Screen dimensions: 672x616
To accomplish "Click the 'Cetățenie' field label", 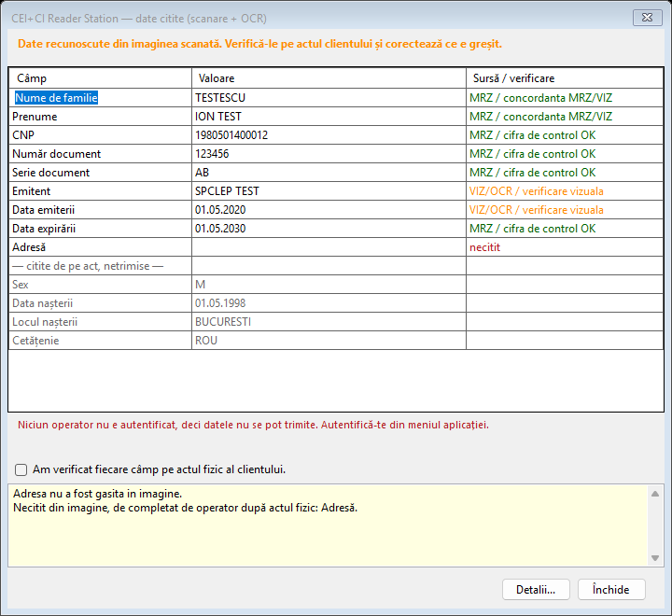I will (x=35, y=341).
